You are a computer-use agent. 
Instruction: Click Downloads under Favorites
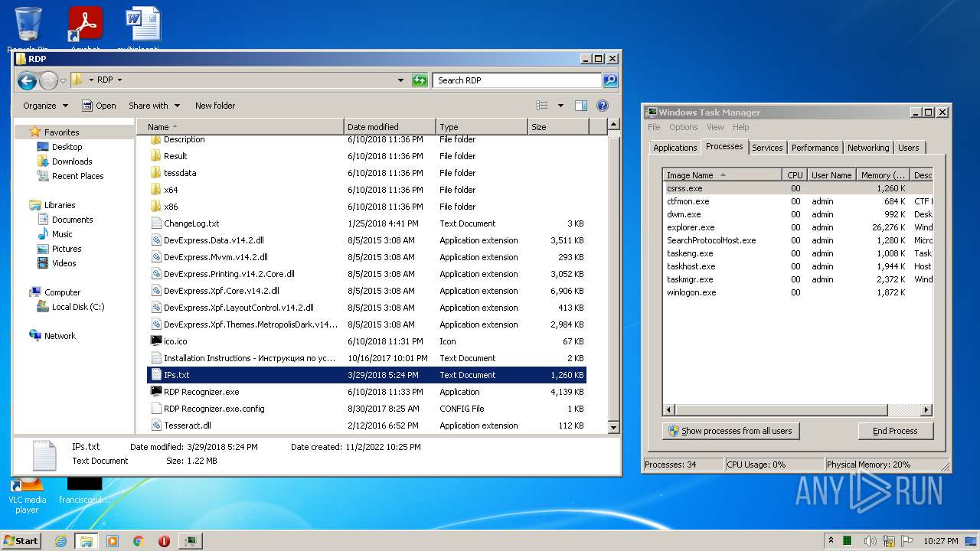72,161
